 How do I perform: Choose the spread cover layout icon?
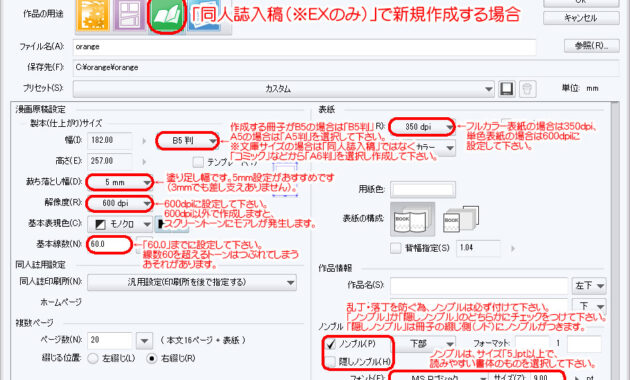[x=412, y=219]
